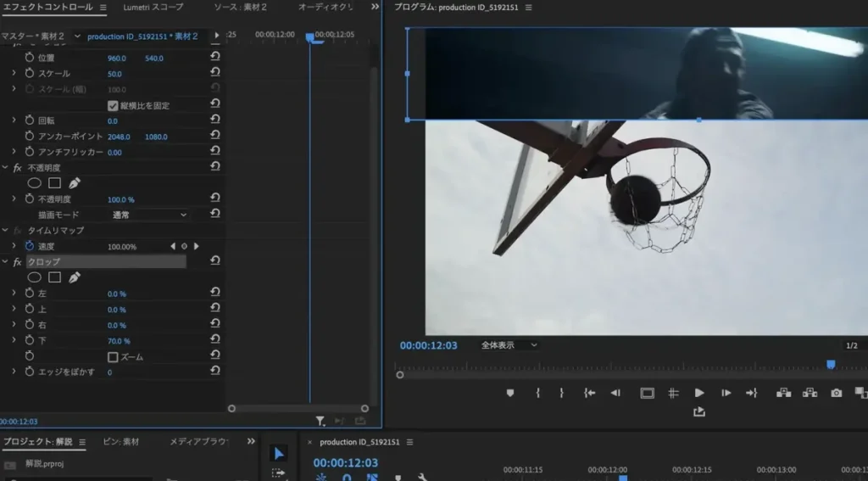868x481 pixels.
Task: Click スケール value 50.0
Action: [x=114, y=74]
